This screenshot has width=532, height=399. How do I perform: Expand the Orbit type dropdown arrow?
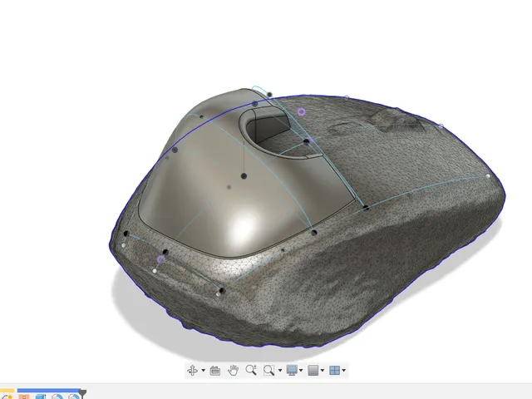click(203, 370)
